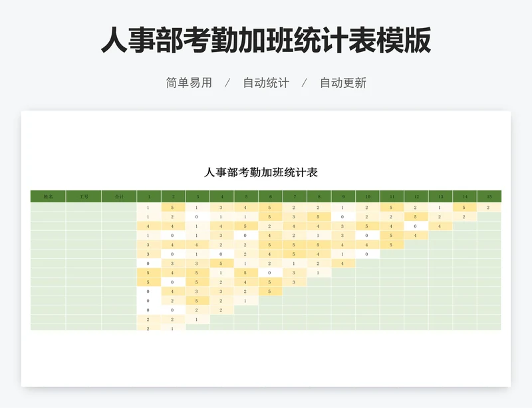The width and height of the screenshot is (532, 408).
Task: Click the day 1 column header
Action: [149, 197]
